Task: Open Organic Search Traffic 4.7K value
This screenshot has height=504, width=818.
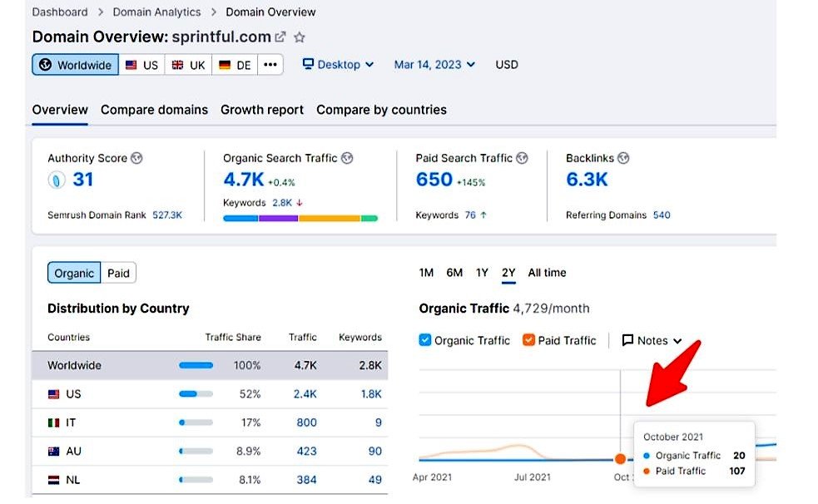Action: 244,180
